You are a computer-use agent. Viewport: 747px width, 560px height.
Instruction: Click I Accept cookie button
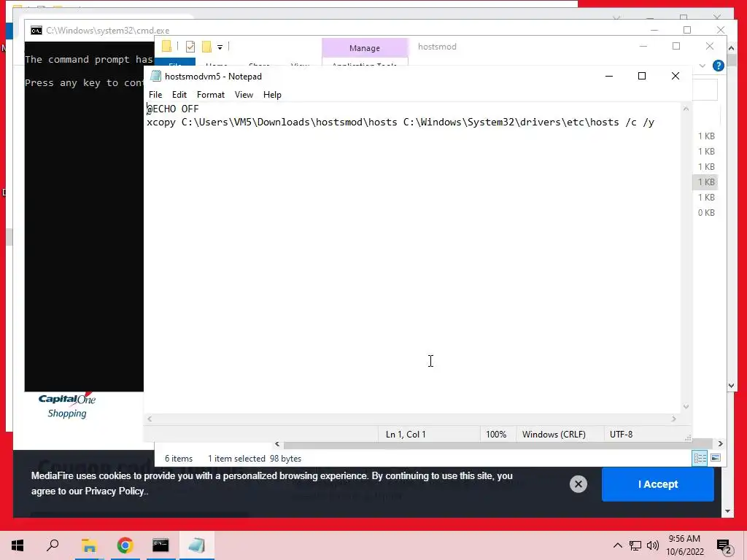pyautogui.click(x=657, y=484)
